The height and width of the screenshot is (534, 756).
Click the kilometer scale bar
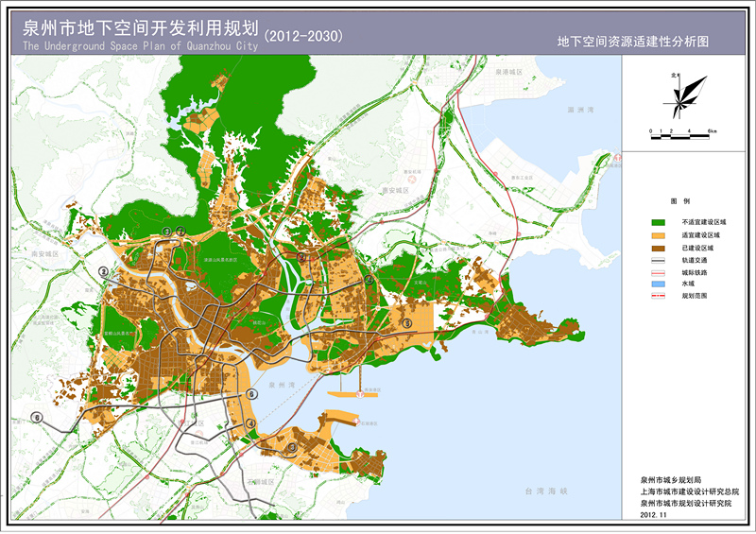pyautogui.click(x=680, y=137)
